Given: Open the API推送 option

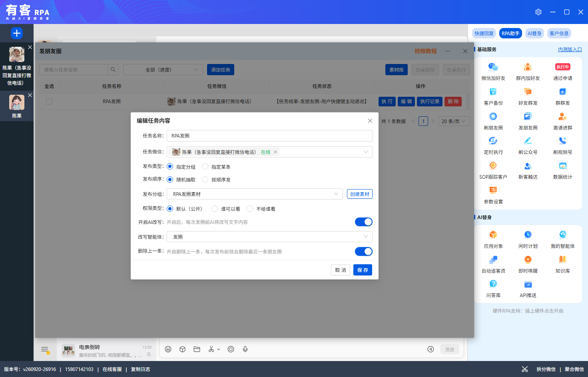Looking at the screenshot, I should 528,289.
